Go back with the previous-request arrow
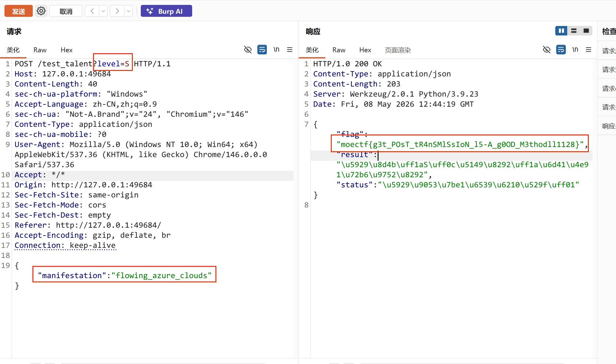Screen dimensions: 616x364 (x=92, y=11)
